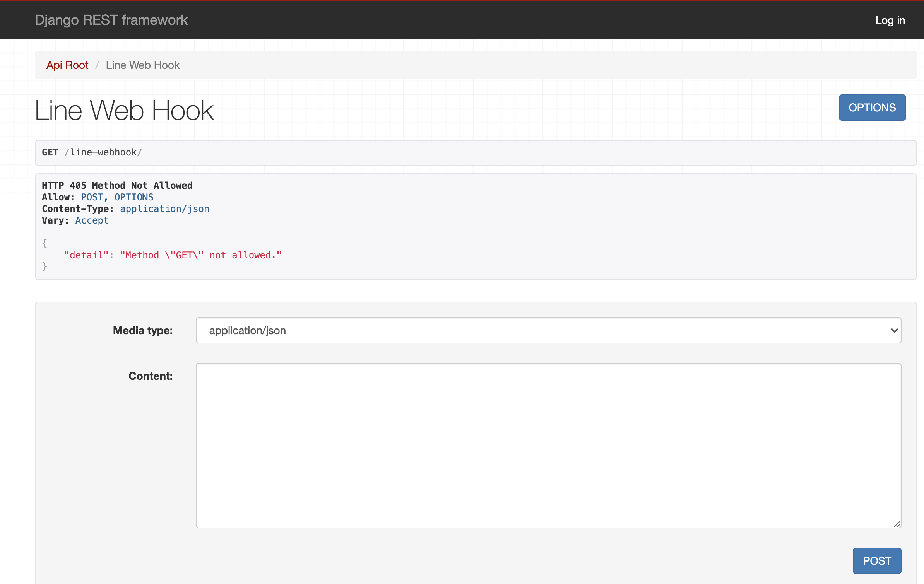Focus the Content text area
924x584 pixels.
tap(548, 445)
